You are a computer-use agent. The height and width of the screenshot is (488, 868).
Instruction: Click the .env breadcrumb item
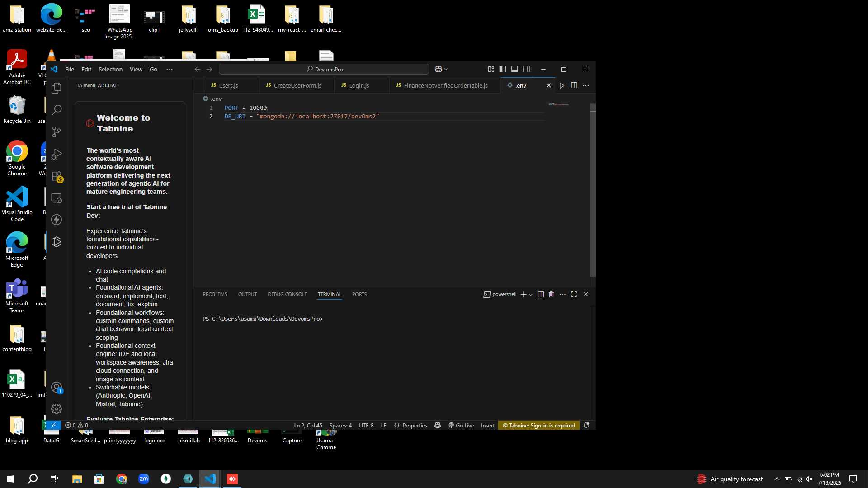pyautogui.click(x=212, y=99)
